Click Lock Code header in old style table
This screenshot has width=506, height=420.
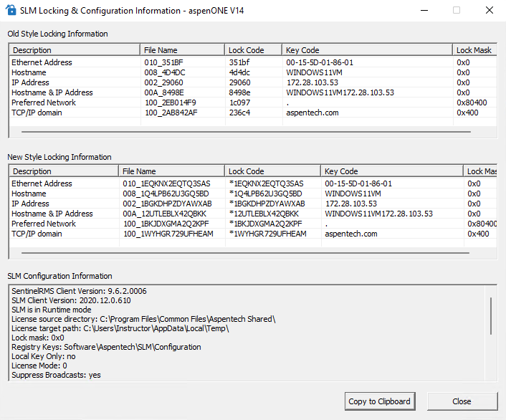pos(253,50)
